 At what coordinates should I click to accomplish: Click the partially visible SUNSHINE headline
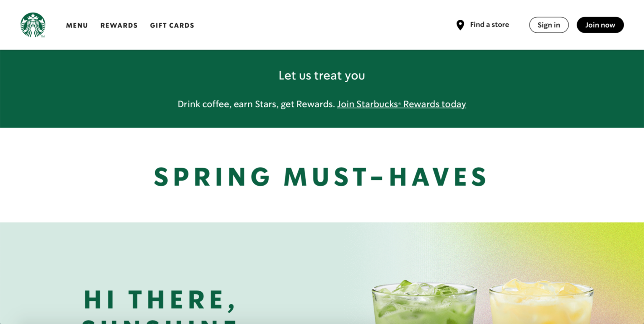point(159,321)
